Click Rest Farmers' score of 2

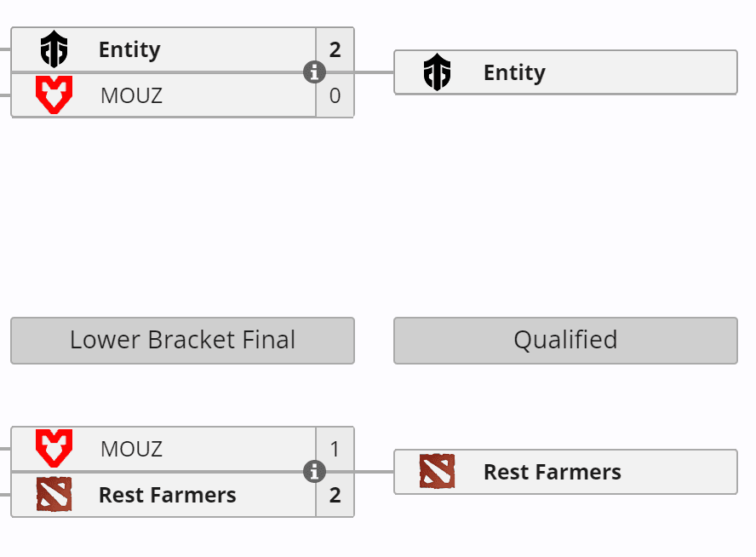335,495
